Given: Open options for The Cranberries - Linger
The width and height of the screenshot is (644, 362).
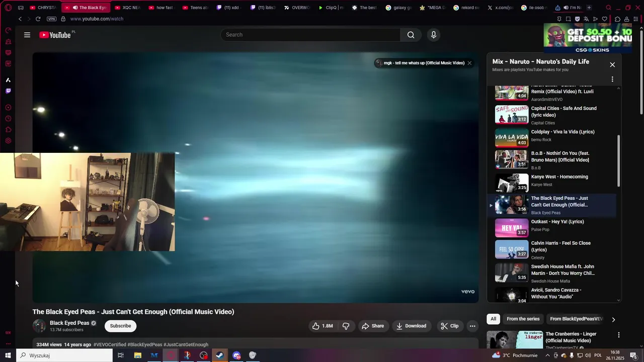Looking at the screenshot, I should pos(619,335).
